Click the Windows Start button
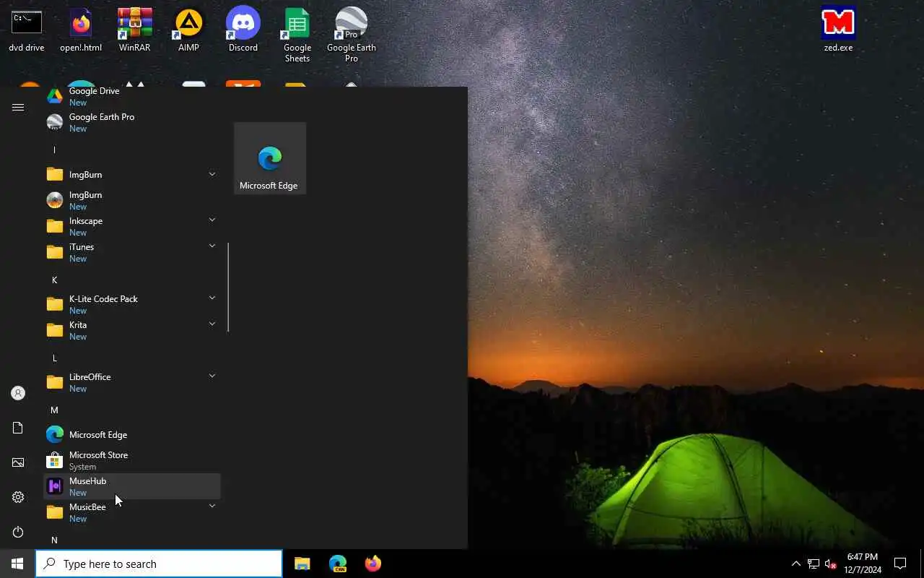924x578 pixels. coord(17,564)
